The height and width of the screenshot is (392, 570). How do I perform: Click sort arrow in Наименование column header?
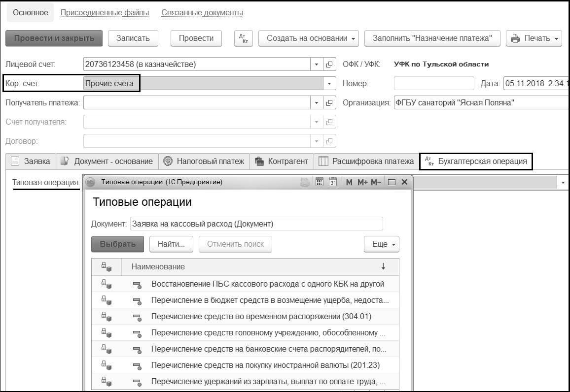383,267
